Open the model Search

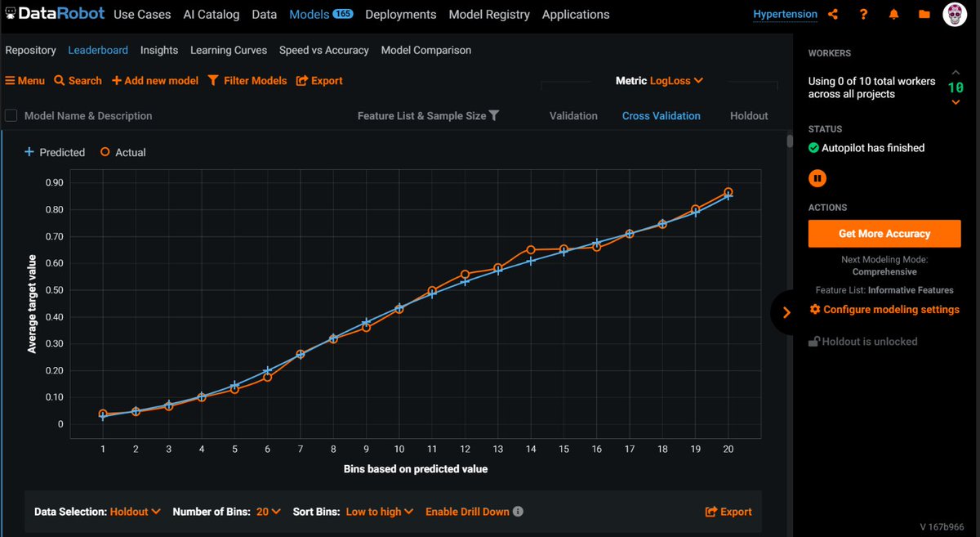tap(78, 81)
